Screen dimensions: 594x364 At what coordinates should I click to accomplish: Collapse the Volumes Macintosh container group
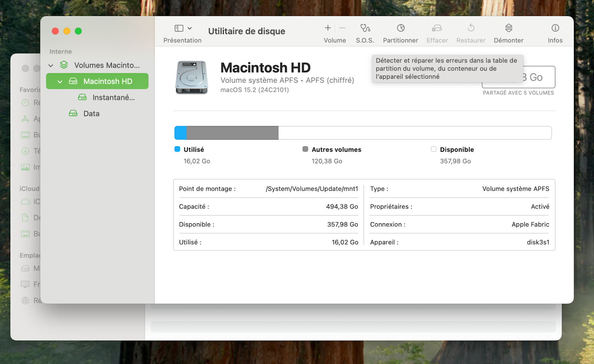(51, 66)
